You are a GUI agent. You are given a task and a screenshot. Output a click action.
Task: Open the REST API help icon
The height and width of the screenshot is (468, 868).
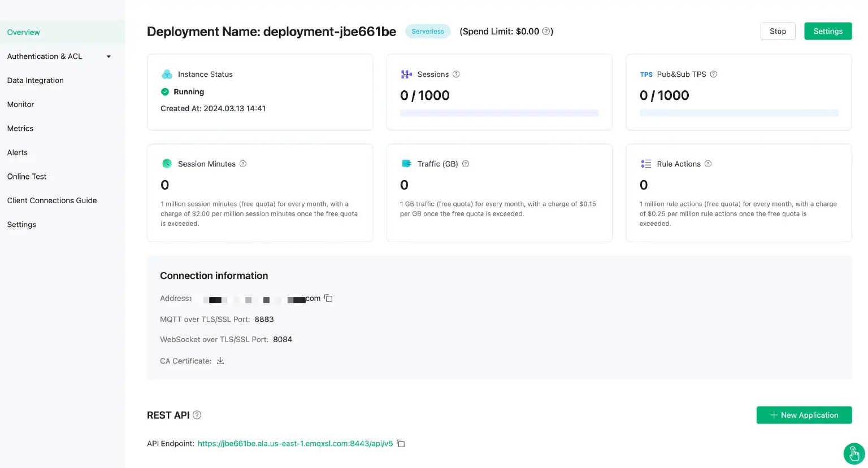197,415
